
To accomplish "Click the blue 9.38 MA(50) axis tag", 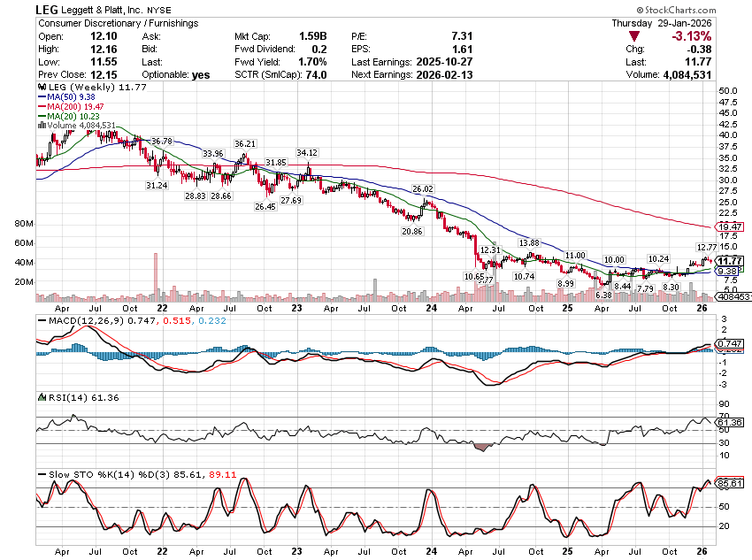I will tap(728, 271).
